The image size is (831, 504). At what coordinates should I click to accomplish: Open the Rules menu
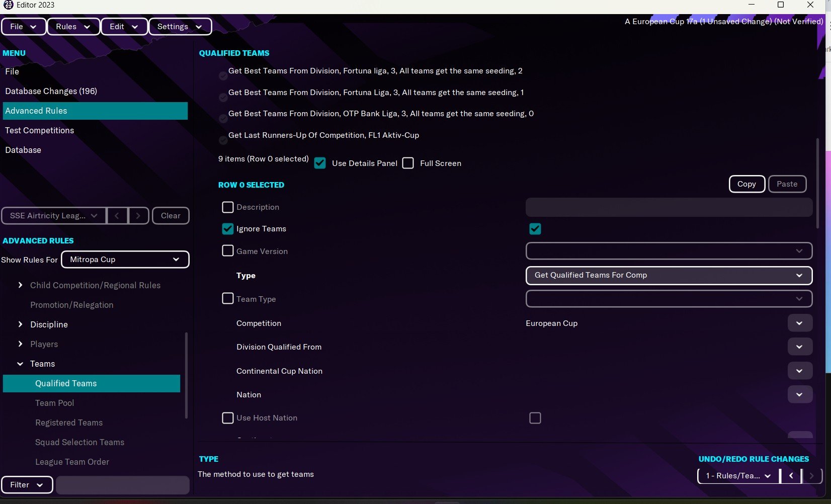(x=73, y=27)
